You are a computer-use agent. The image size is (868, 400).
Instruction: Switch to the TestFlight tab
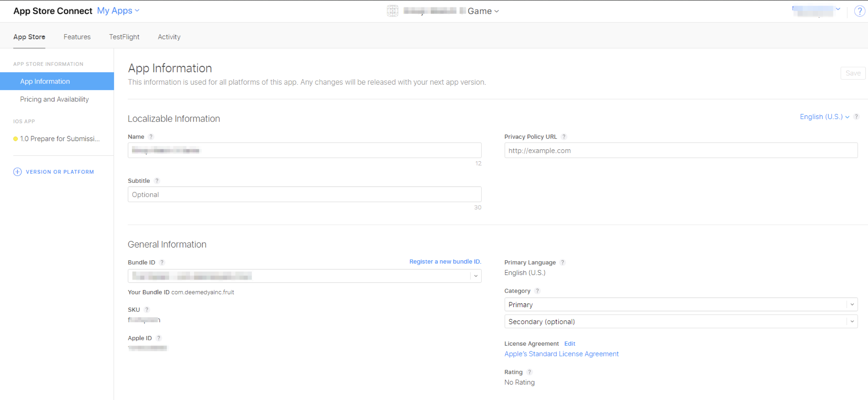(x=124, y=37)
